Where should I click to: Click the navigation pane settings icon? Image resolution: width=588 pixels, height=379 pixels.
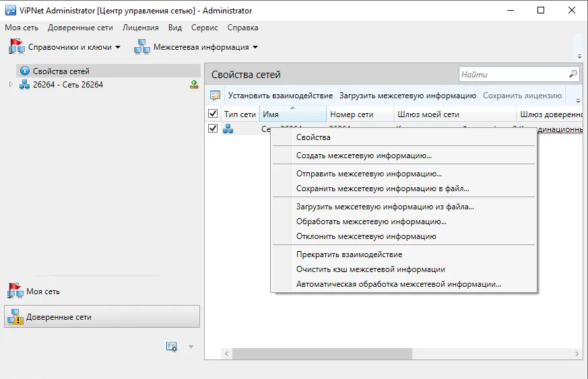tap(171, 347)
